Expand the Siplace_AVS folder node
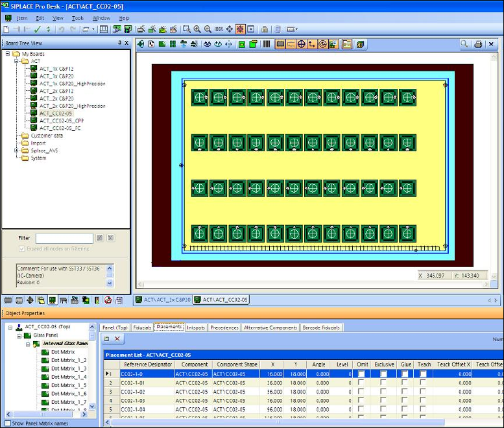This screenshot has height=428, width=504. (16, 150)
